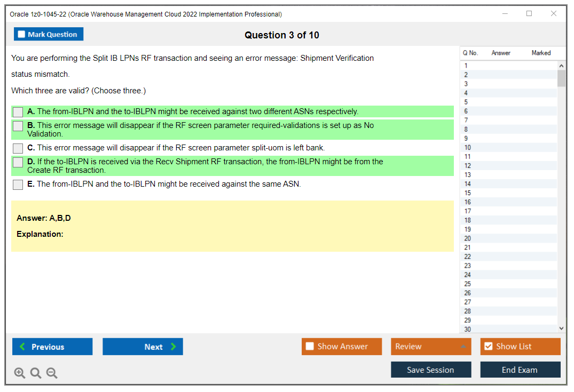
Task: Click the middle magnifier reset zoom icon
Action: click(36, 373)
